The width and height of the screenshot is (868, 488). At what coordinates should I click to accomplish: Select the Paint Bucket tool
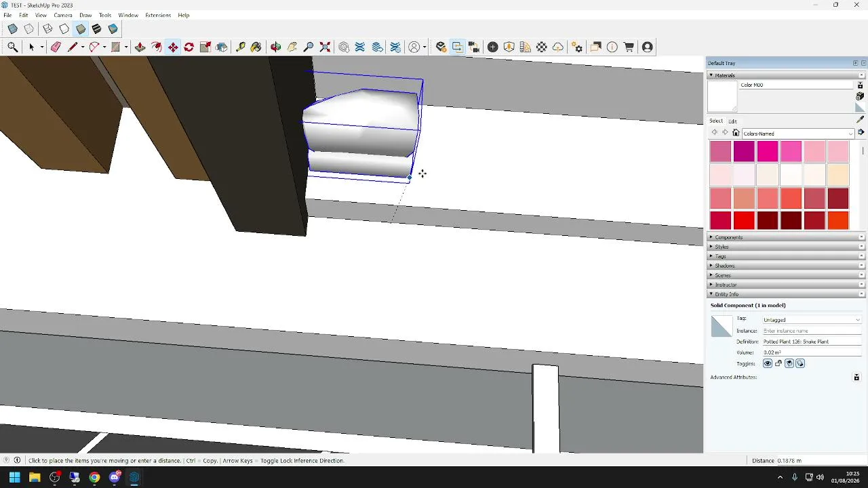coord(256,47)
